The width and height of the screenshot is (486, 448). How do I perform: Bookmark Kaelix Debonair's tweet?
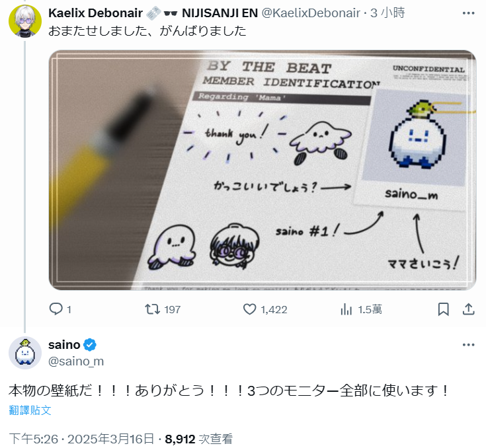point(443,309)
